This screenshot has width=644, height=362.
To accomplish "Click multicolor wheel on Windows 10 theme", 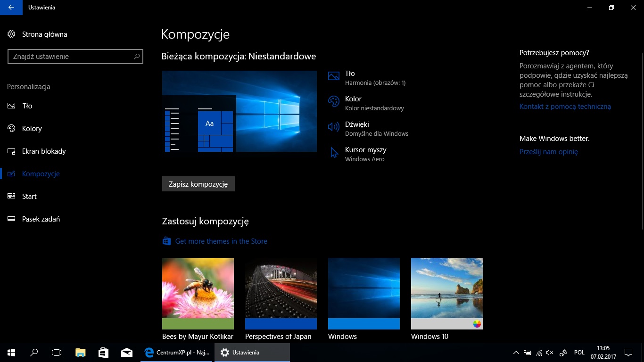I will [x=477, y=323].
